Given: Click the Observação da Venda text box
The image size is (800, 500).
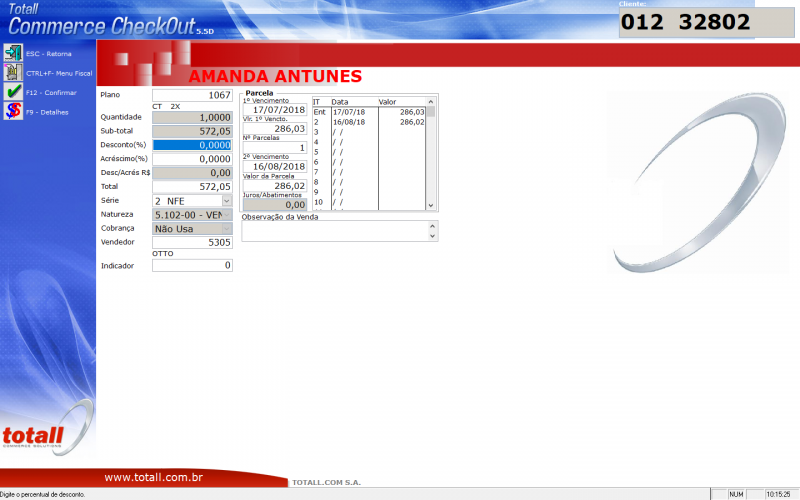Looking at the screenshot, I should [x=334, y=231].
